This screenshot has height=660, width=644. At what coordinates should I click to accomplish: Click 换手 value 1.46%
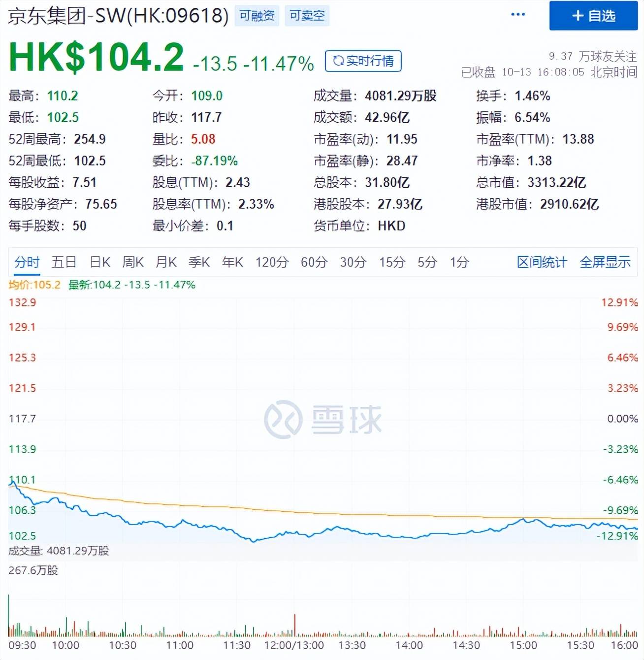[532, 96]
